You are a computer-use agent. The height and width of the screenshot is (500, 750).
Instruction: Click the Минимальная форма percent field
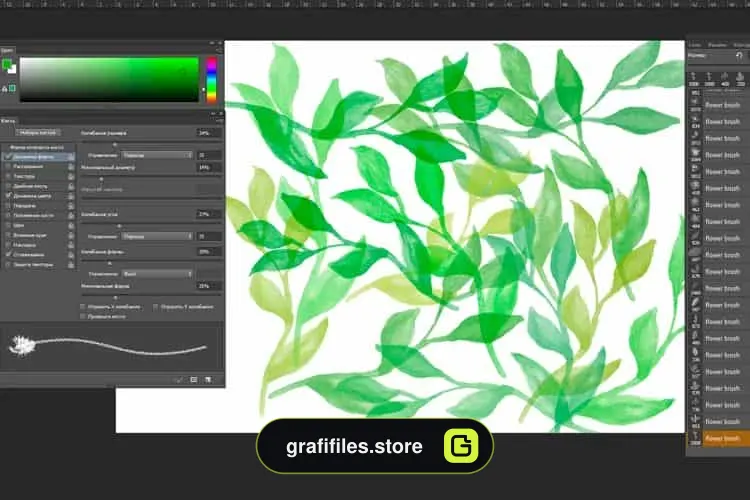click(209, 286)
